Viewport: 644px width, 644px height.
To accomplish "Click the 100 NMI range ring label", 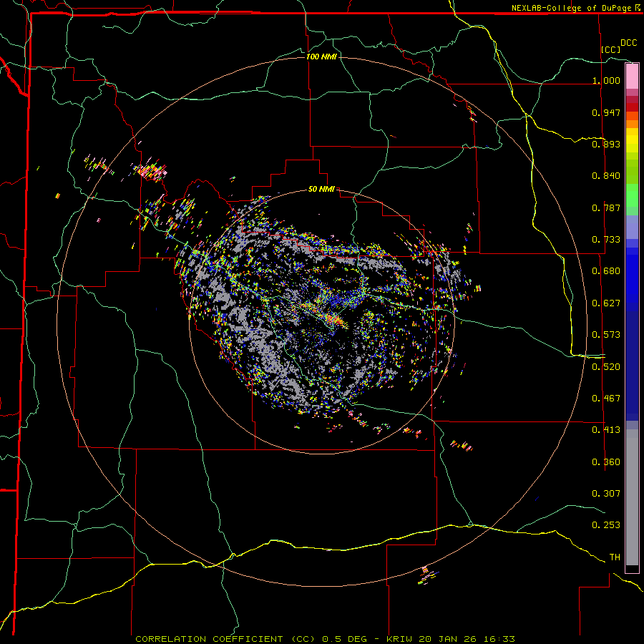I will 321,57.
